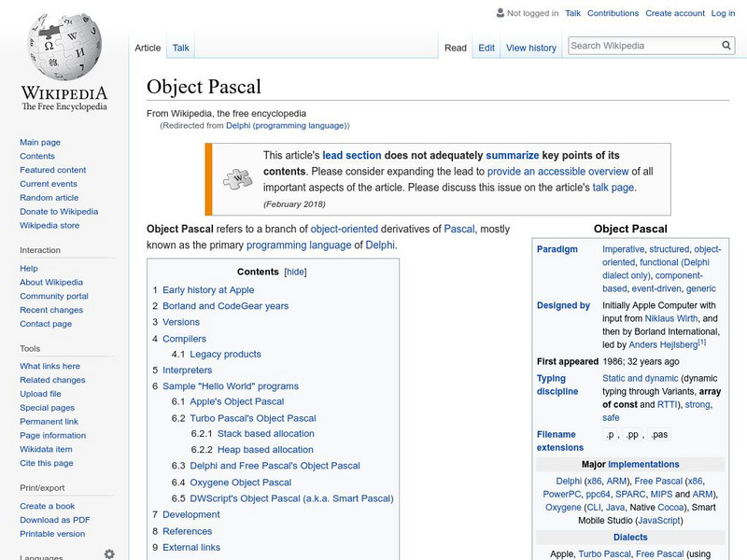Click the puzzle piece icon in notice box

238,179
